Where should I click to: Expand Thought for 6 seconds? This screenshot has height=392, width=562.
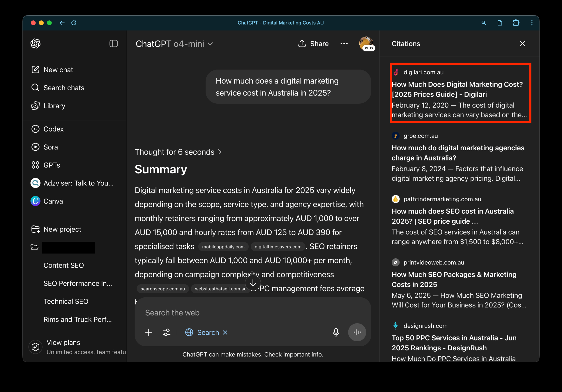[x=178, y=152]
